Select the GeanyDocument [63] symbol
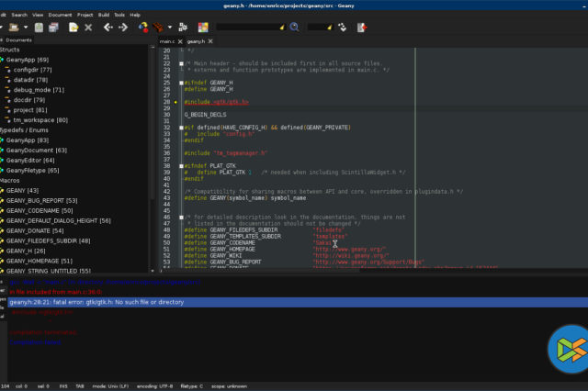 36,150
